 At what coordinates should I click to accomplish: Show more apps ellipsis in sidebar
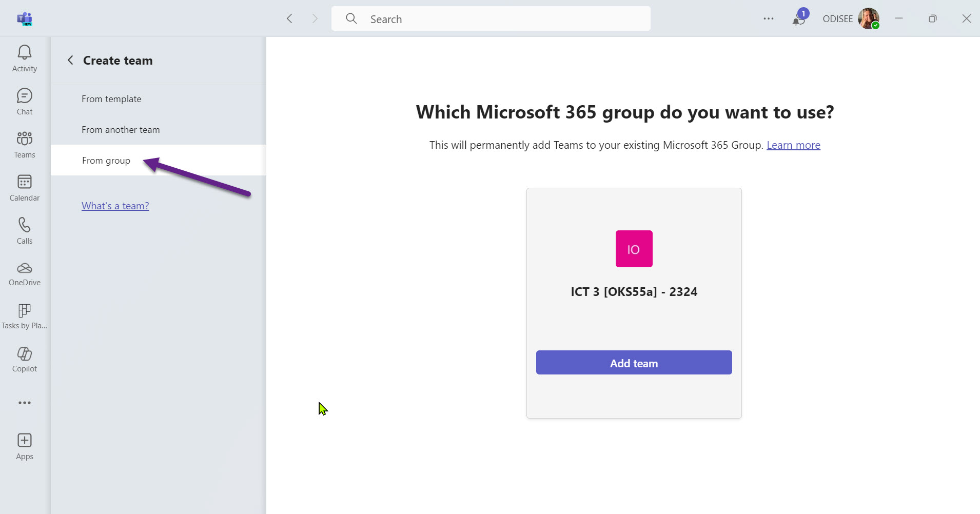(25, 403)
